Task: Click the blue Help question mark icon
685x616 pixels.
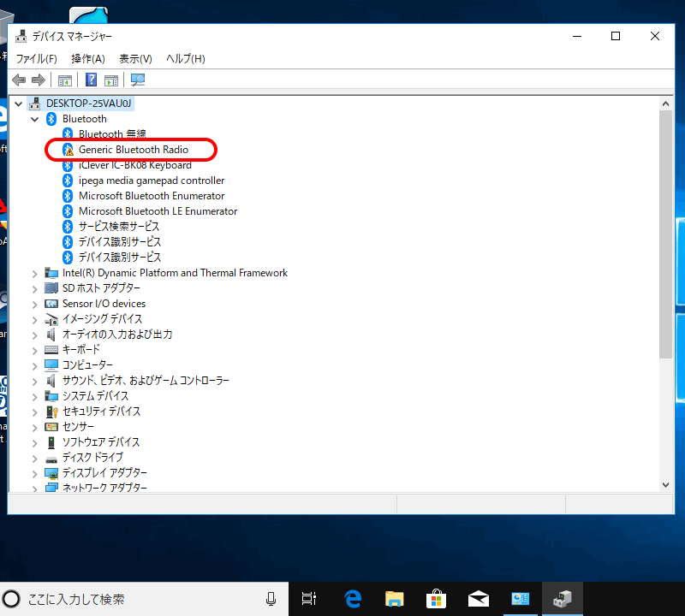Action: coord(91,80)
